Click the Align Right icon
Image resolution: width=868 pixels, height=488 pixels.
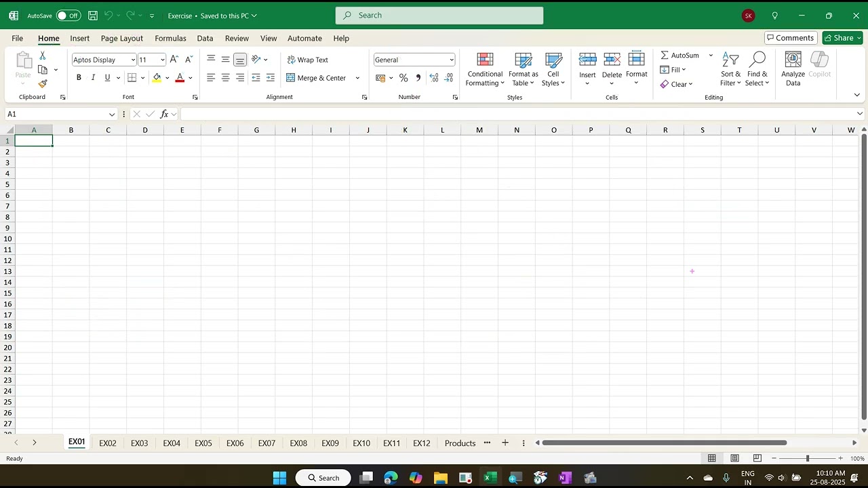point(240,78)
